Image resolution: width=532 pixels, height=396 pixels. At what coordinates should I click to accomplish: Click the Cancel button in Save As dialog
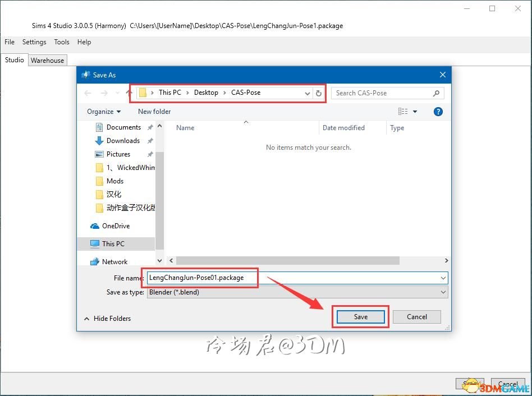[417, 317]
